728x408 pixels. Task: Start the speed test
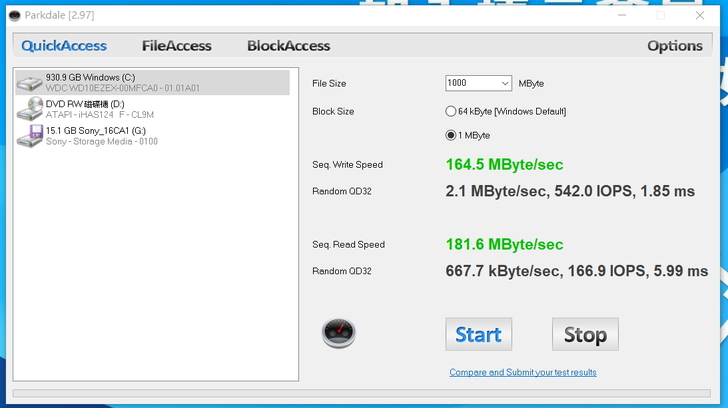click(x=479, y=334)
